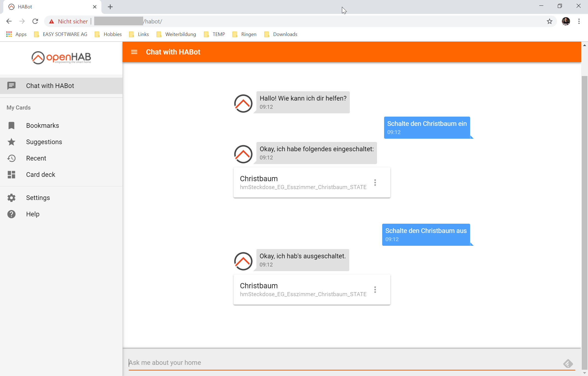Open the EASY SOFTWARE AG bookmark folder
The height and width of the screenshot is (376, 588).
point(61,34)
